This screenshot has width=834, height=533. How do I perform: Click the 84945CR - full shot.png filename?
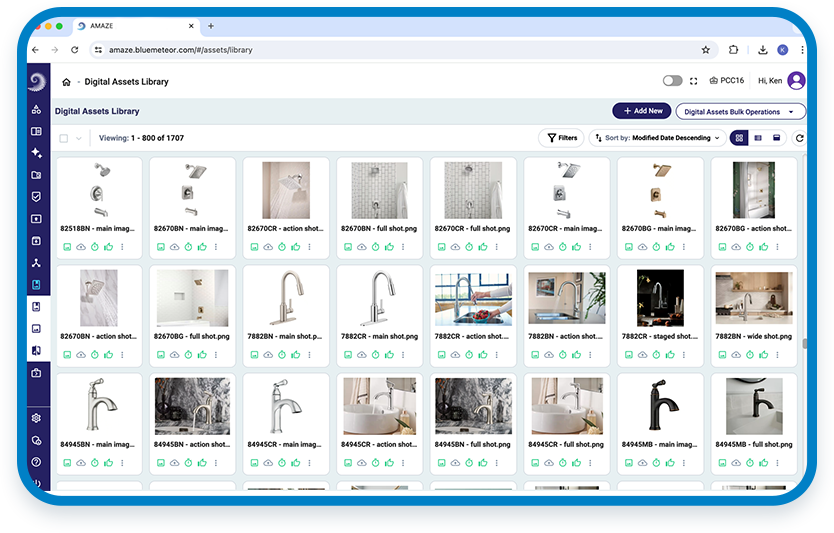566,445
